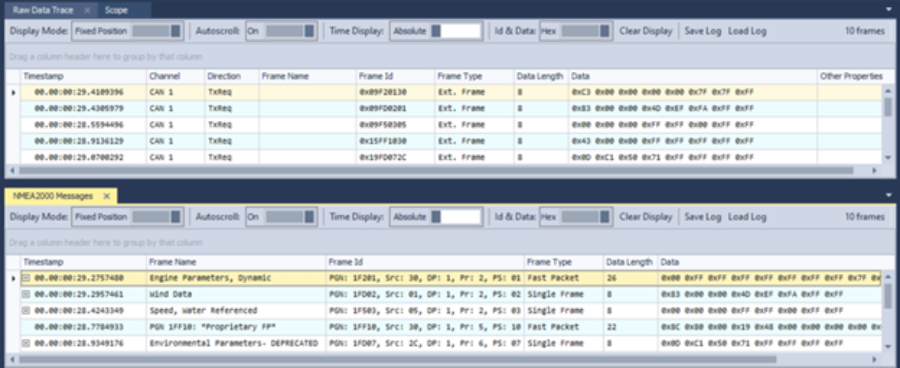Open Time Display dropdown in NMEA2000 panel
The height and width of the screenshot is (368, 900).
point(436,217)
